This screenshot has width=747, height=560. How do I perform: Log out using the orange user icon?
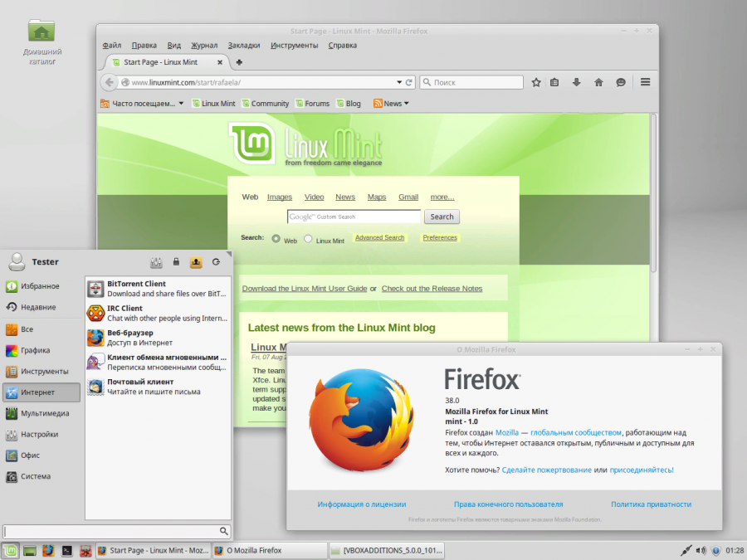[196, 262]
